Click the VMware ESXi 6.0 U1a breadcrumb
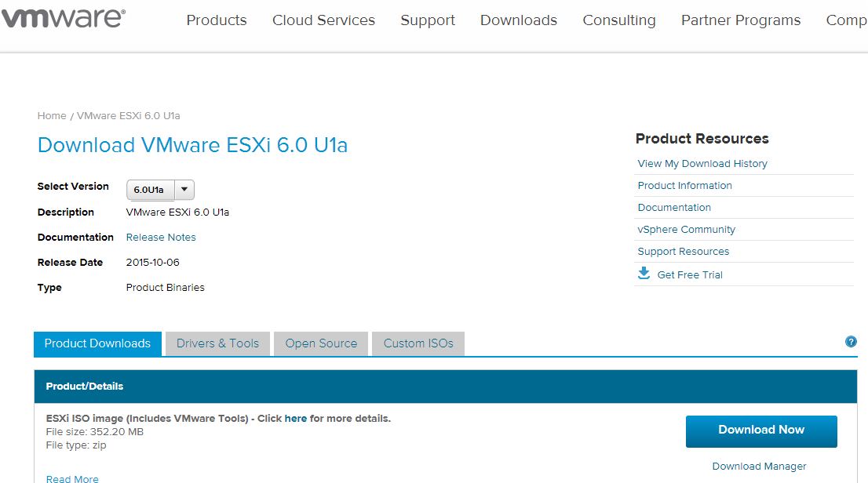 [129, 115]
